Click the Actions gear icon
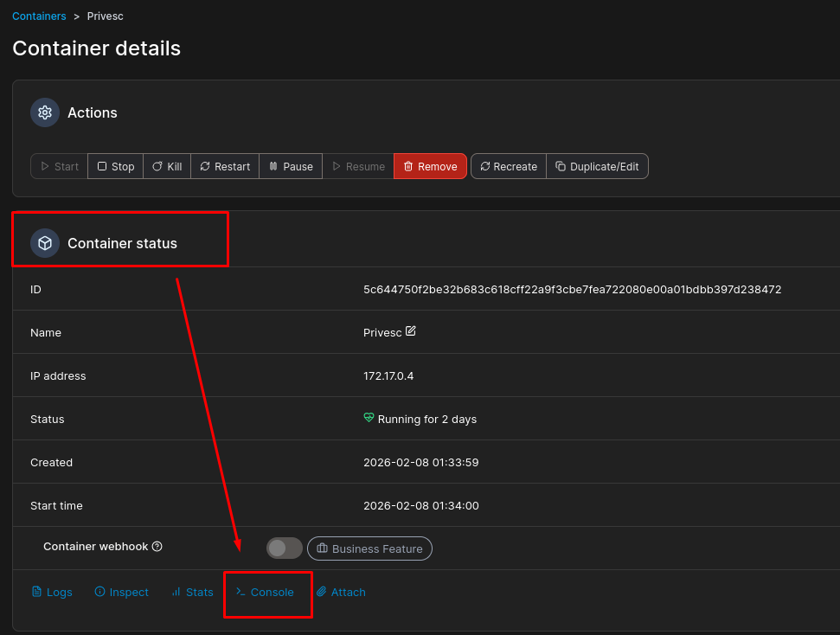This screenshot has width=840, height=635. click(x=45, y=112)
